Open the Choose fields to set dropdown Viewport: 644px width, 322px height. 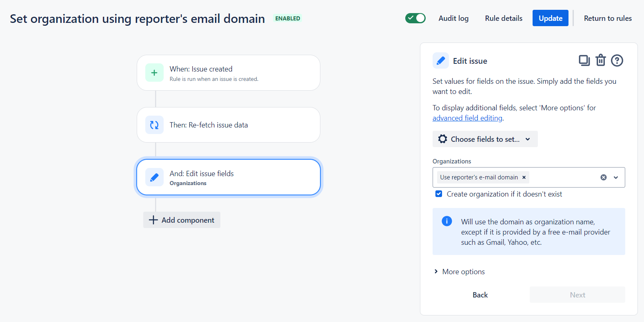[485, 139]
